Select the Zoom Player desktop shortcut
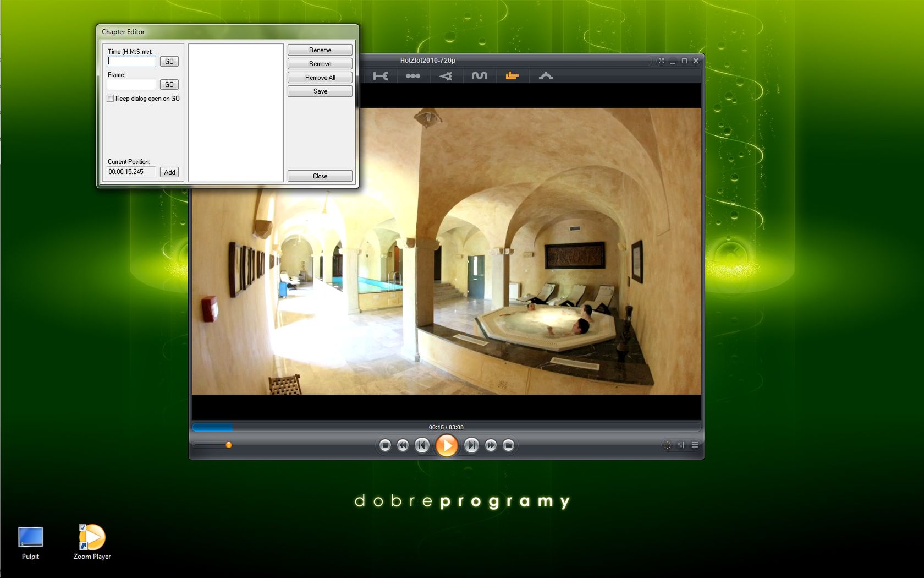 click(92, 543)
